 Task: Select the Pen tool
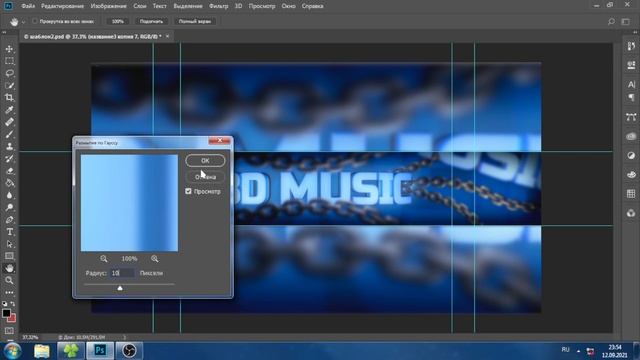click(x=9, y=220)
